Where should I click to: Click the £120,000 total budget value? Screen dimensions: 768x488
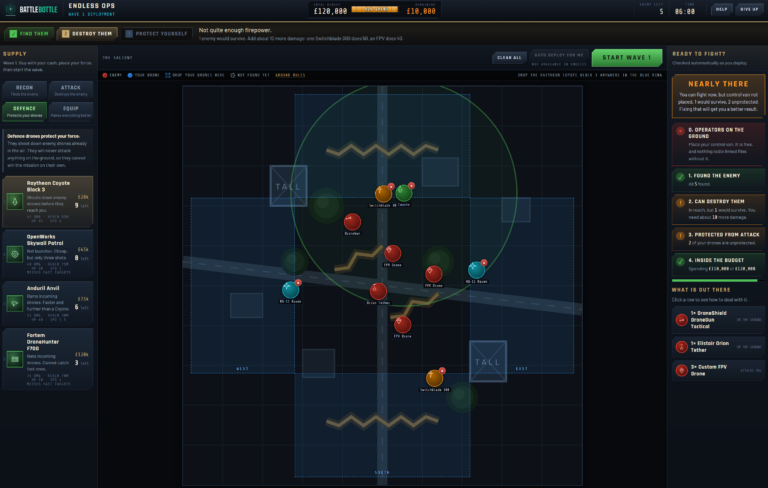coord(330,11)
